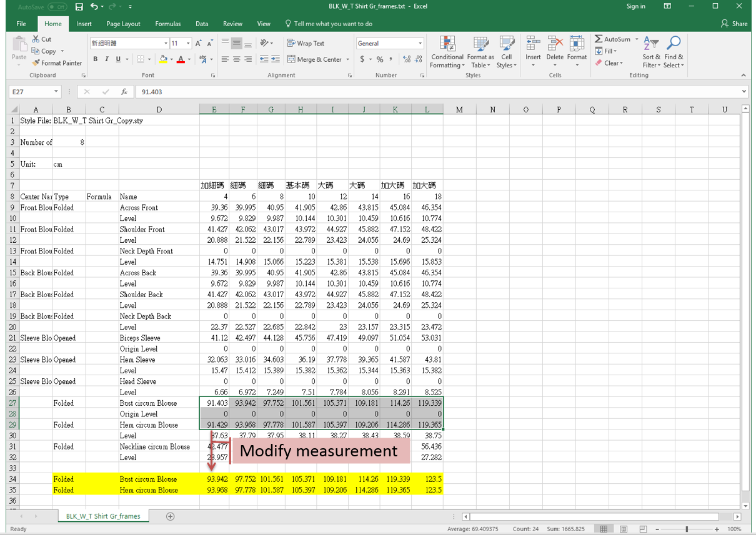Viewport: 756px width, 535px height.
Task: Click the formula bar showing 91.403
Action: tap(437, 92)
